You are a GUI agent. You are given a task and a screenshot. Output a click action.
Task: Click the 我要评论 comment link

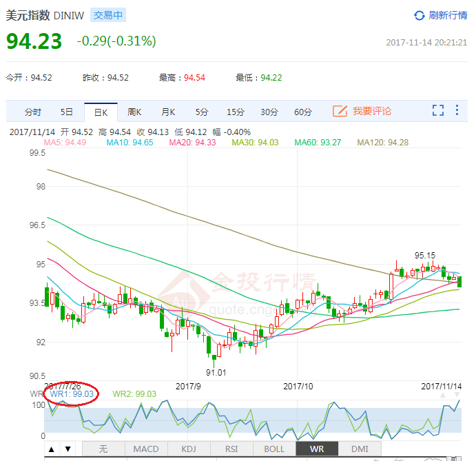372,111
